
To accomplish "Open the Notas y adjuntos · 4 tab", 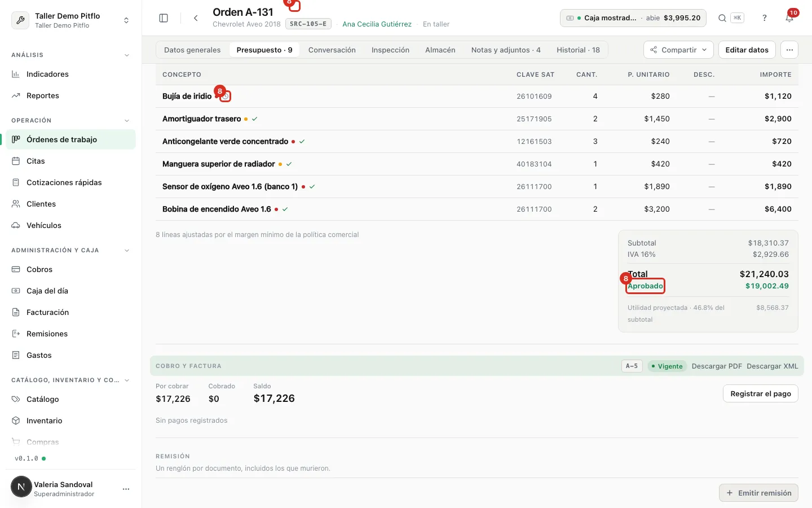I will pos(506,50).
